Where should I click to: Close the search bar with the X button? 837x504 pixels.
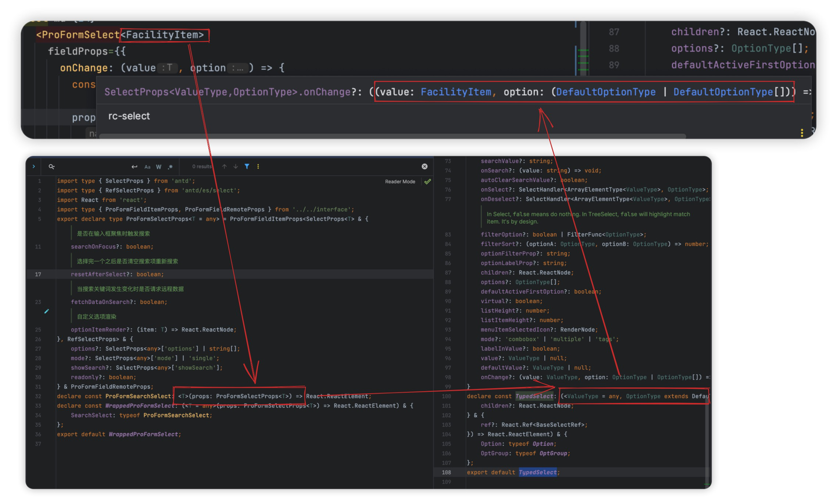[425, 166]
